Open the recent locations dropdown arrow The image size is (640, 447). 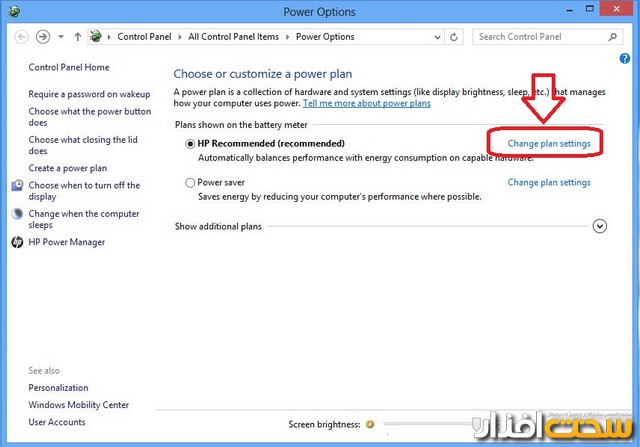tap(61, 37)
